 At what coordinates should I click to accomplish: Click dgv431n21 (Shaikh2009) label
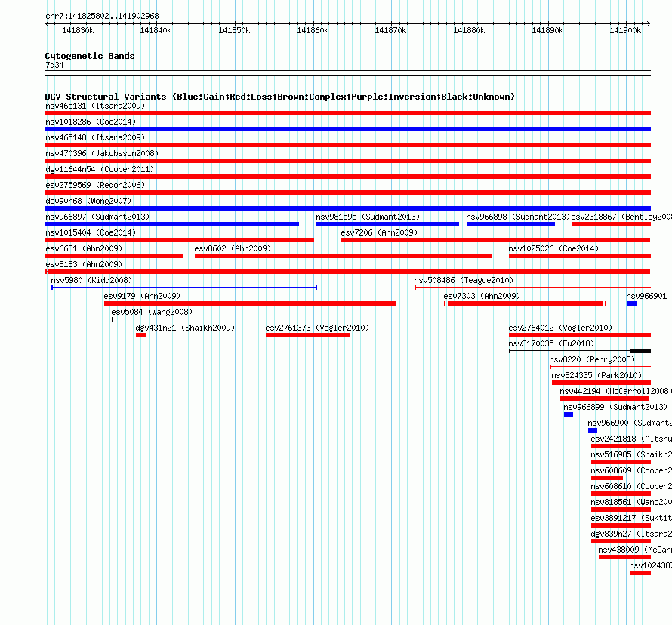click(185, 328)
